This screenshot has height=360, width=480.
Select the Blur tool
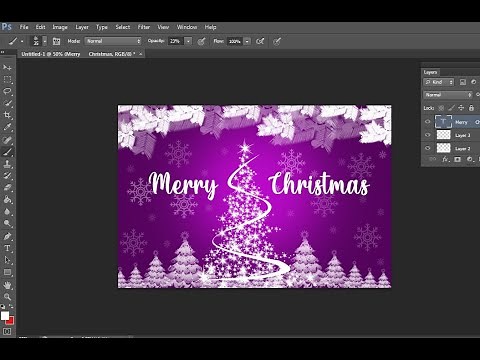coord(7,211)
